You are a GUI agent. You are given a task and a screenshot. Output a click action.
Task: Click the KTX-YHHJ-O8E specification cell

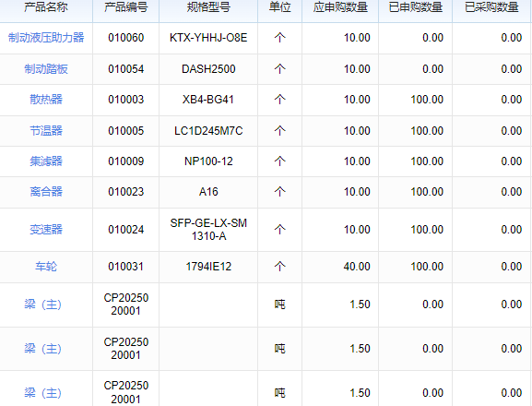208,38
